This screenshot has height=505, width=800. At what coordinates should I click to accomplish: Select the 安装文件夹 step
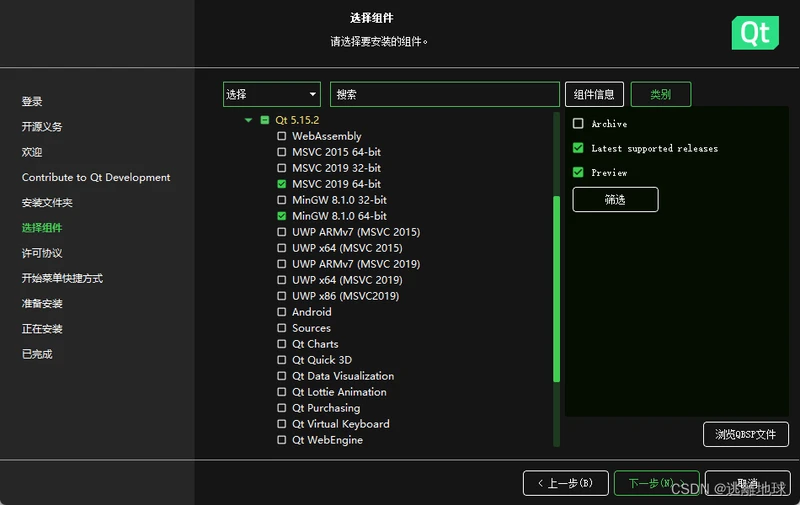(x=47, y=203)
